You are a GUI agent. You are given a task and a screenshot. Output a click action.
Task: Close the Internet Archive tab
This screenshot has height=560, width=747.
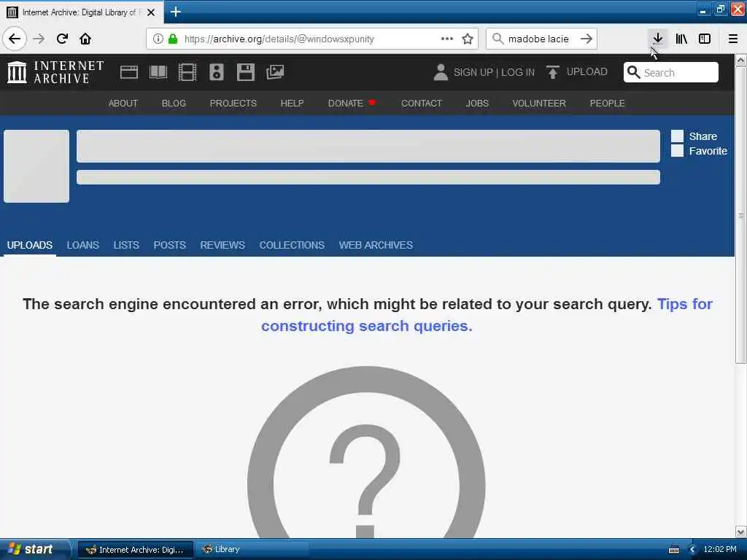pos(151,12)
